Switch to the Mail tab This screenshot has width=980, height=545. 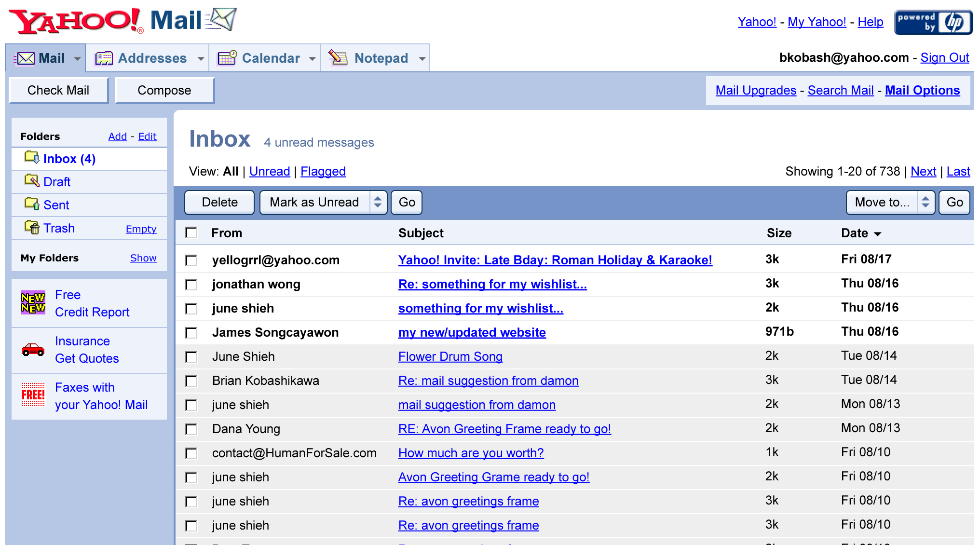[45, 58]
